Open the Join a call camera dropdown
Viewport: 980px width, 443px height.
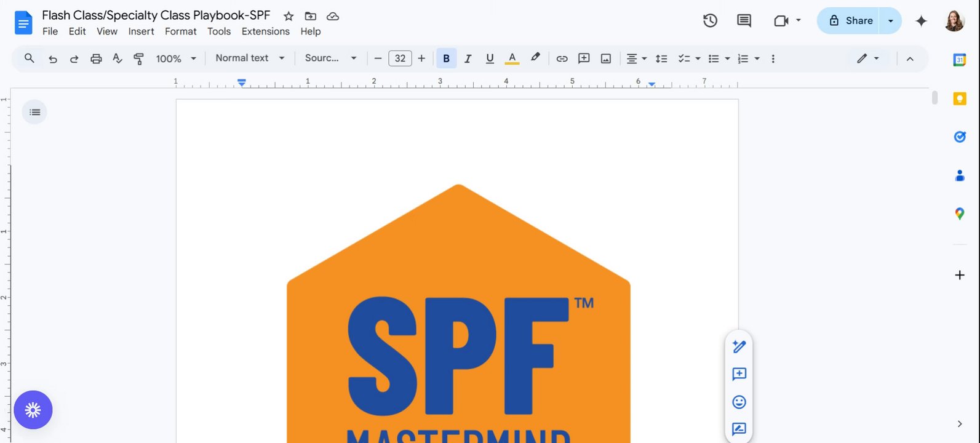[x=787, y=20]
